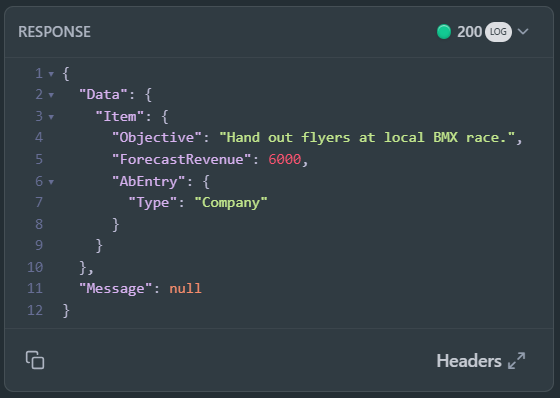Viewport: 560px width, 398px height.
Task: Click the "Message" key on line 11
Action: tap(116, 288)
